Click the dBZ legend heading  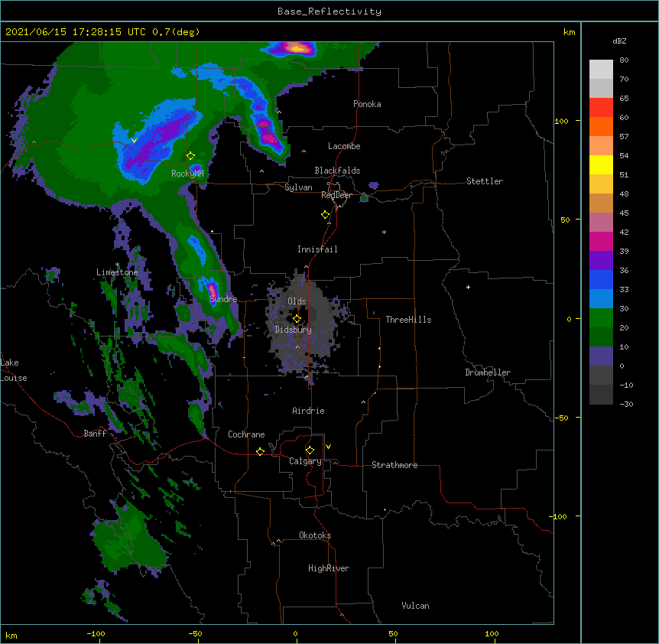(x=619, y=41)
